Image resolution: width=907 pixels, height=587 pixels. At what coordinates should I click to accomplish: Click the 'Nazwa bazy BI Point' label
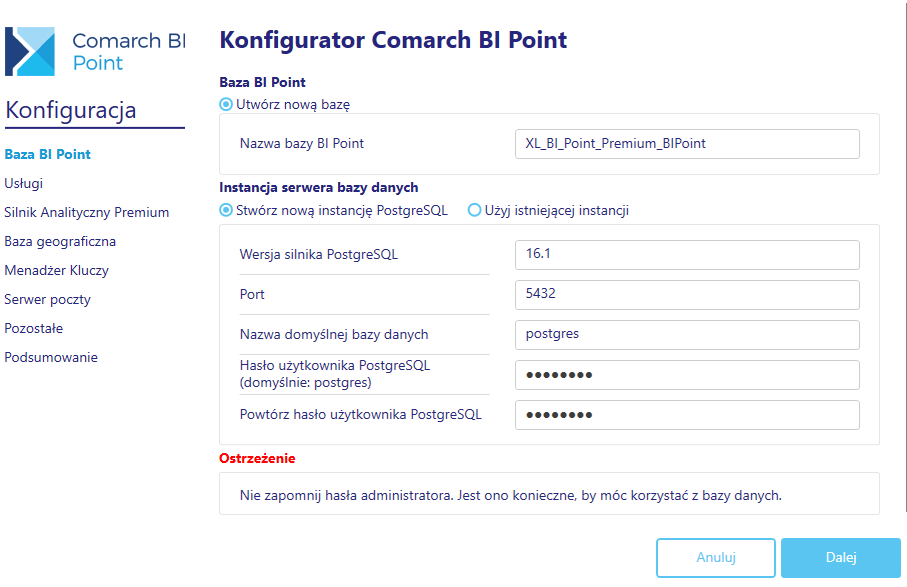point(302,143)
